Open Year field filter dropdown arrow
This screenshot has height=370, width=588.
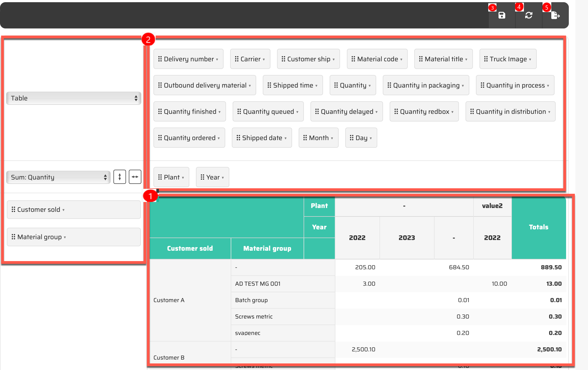(x=223, y=178)
